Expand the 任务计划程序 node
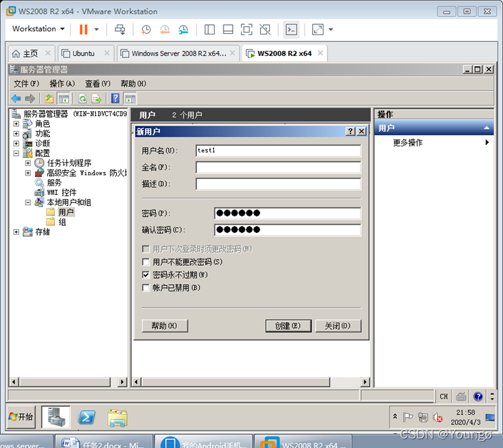This screenshot has width=503, height=448. [x=28, y=163]
